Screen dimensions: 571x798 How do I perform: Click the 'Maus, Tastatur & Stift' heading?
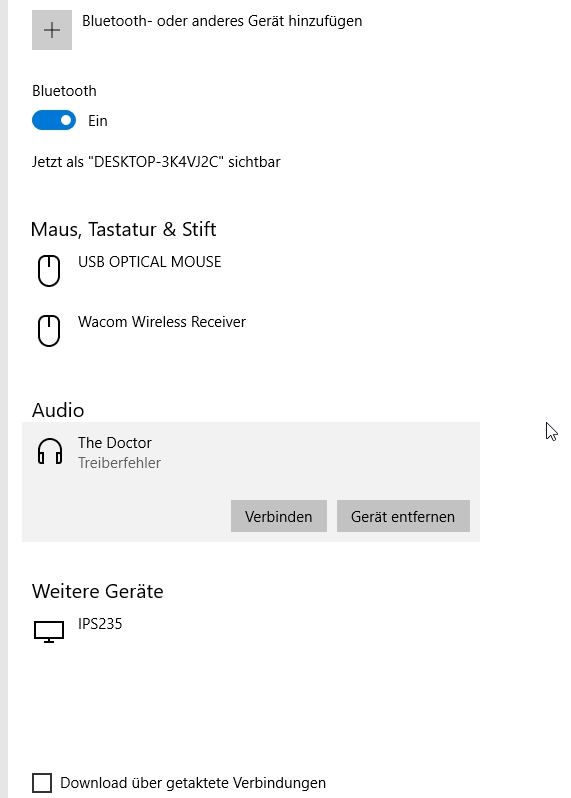click(124, 230)
